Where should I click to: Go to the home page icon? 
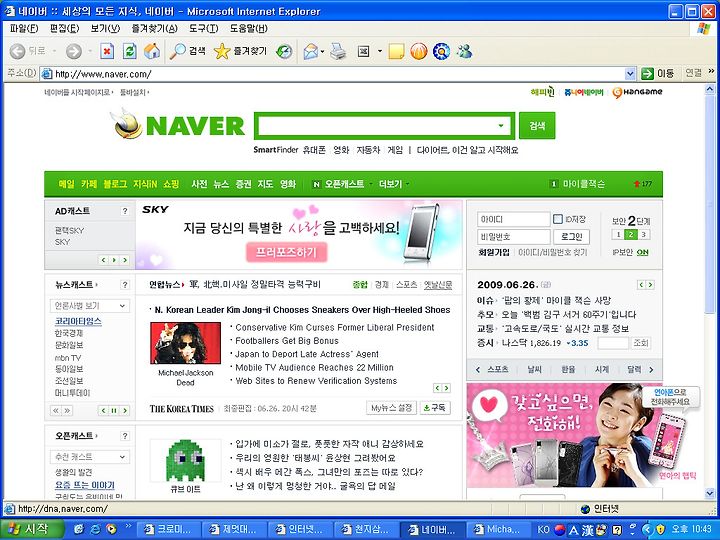(x=152, y=51)
